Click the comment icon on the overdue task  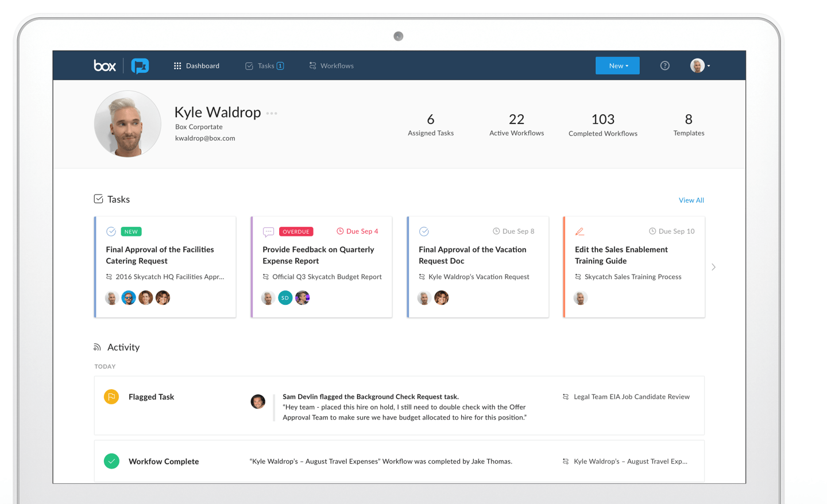point(268,232)
